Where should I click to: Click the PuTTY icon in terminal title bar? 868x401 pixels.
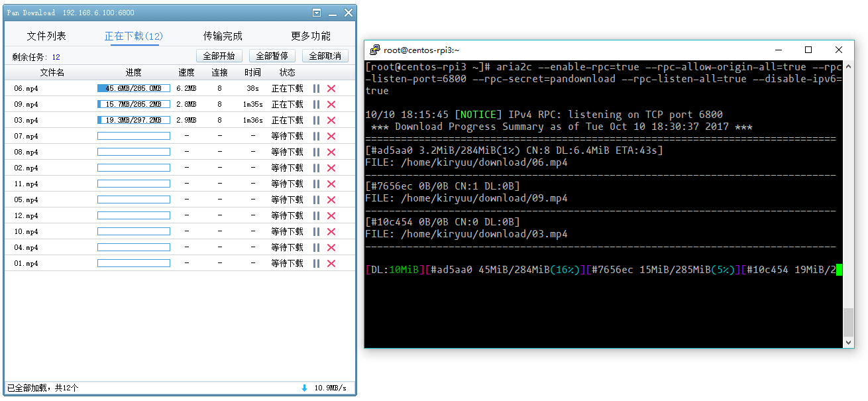375,50
